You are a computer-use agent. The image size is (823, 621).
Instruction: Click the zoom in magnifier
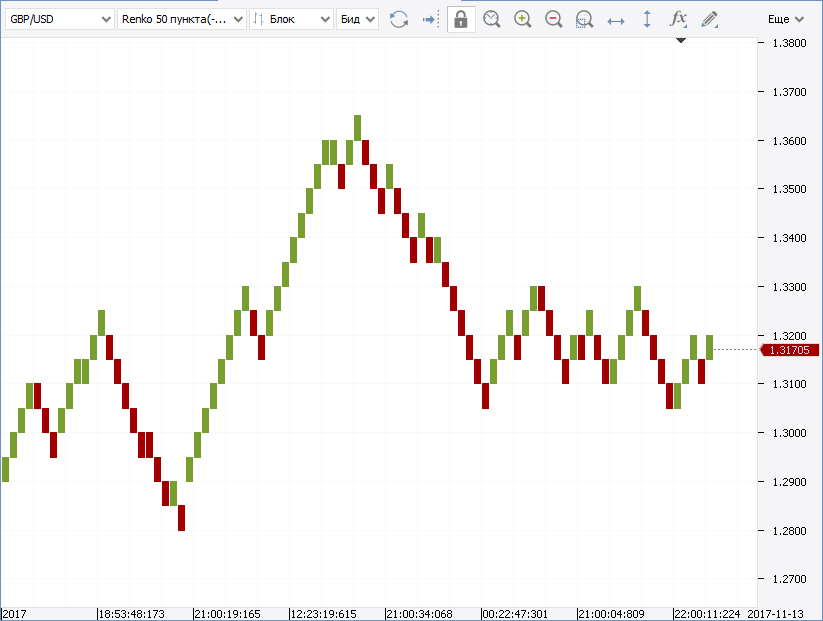tap(522, 19)
